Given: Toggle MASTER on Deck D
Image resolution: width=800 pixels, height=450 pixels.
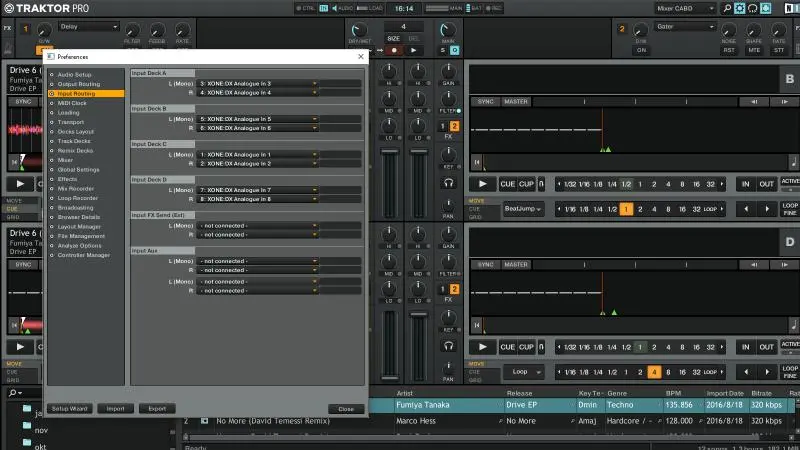Looking at the screenshot, I should (516, 265).
